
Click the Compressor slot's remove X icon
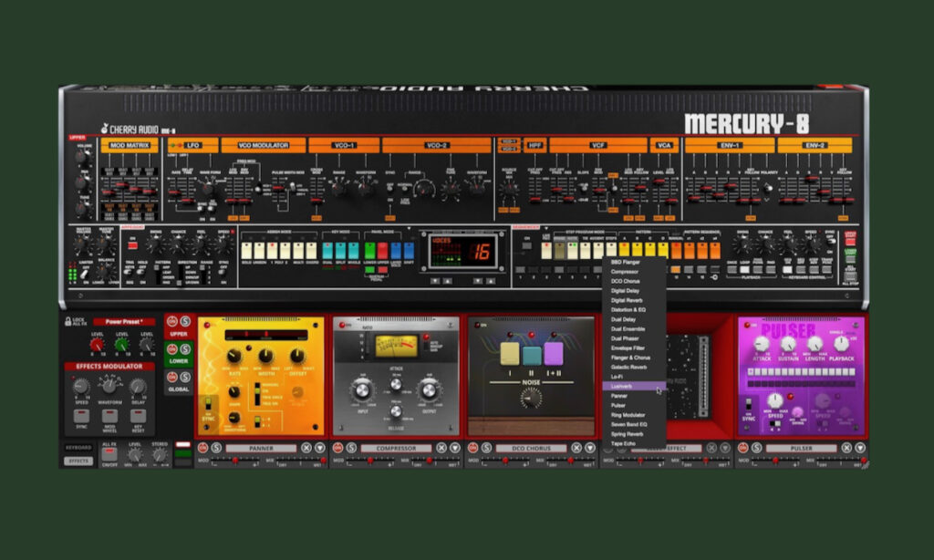click(x=440, y=448)
